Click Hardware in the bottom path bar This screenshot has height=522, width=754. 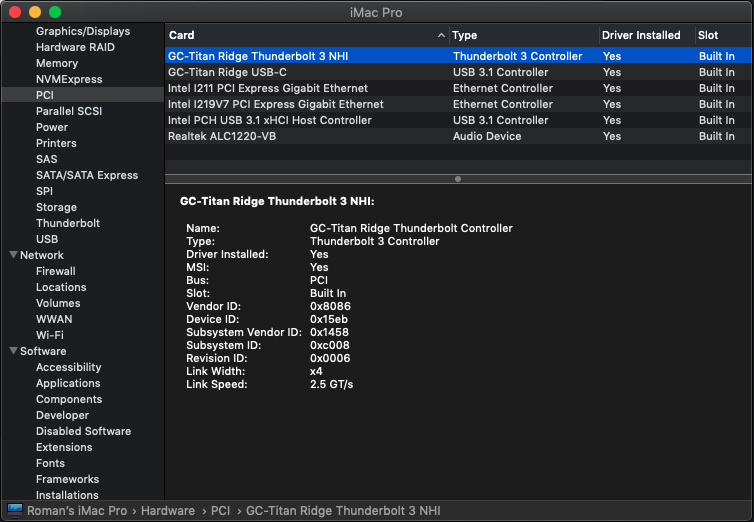[168, 511]
